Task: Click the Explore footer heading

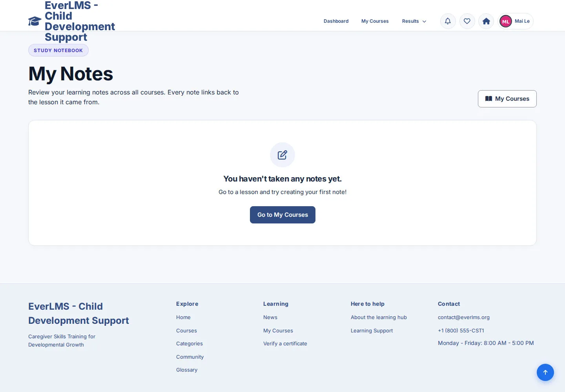Action: (x=187, y=304)
